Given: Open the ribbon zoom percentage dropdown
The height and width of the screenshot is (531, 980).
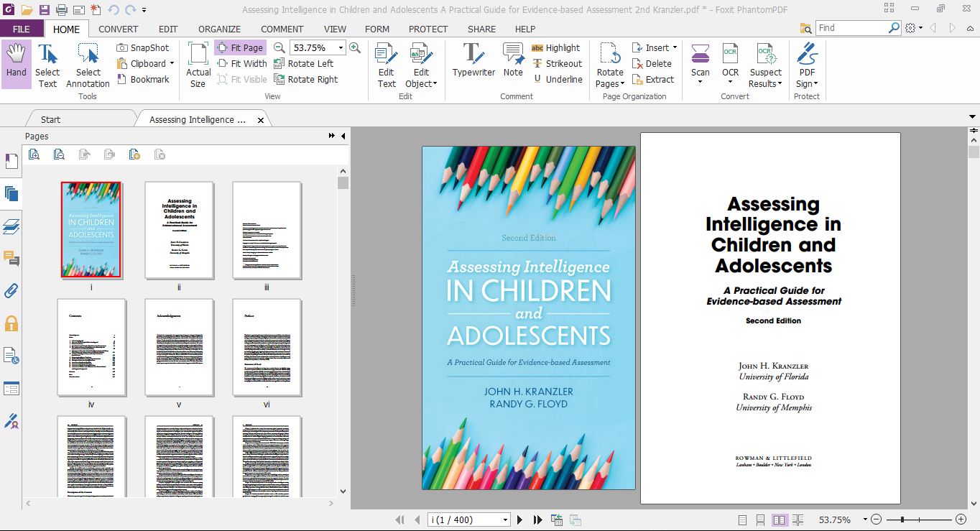Looking at the screenshot, I should pyautogui.click(x=340, y=47).
